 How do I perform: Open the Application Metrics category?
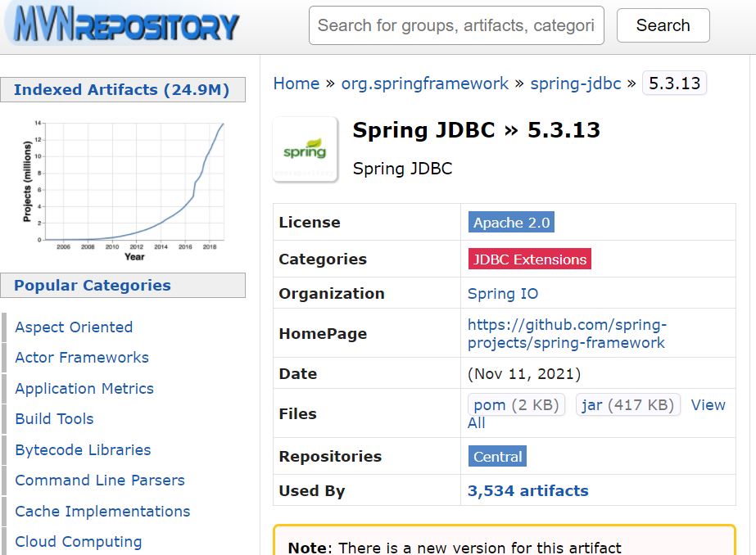click(84, 388)
